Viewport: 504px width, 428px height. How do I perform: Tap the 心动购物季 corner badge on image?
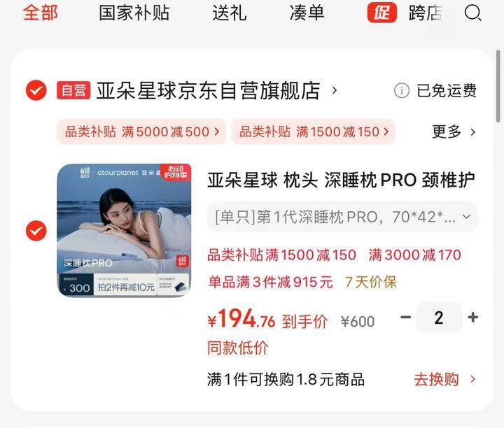pos(176,172)
